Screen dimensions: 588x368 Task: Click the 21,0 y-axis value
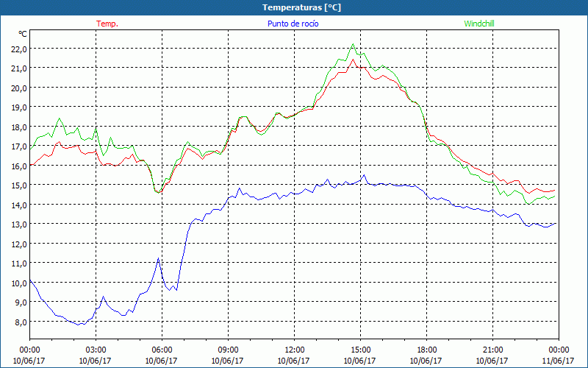point(19,68)
